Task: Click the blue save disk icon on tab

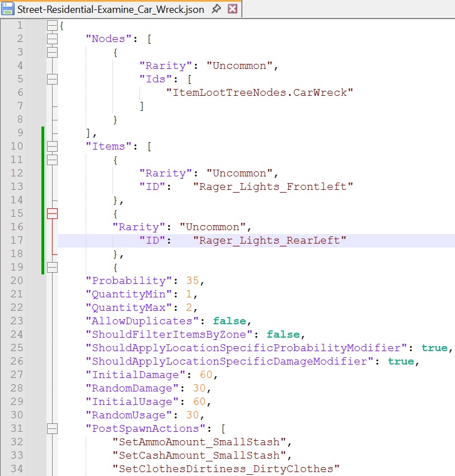Action: tap(8, 9)
